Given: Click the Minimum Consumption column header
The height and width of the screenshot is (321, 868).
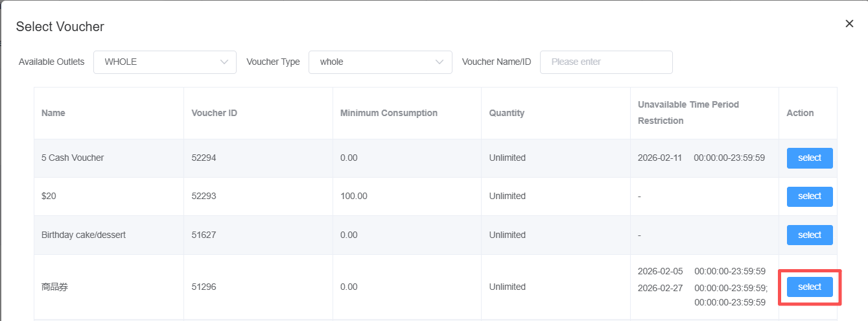Looking at the screenshot, I should [x=388, y=113].
